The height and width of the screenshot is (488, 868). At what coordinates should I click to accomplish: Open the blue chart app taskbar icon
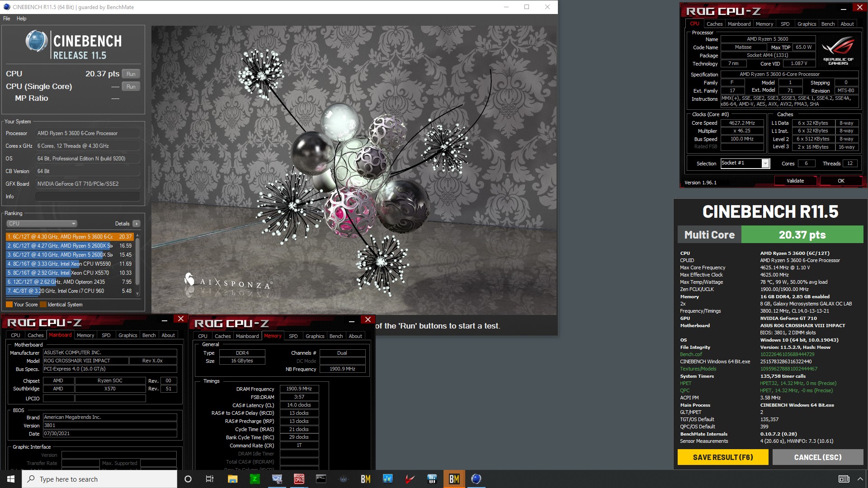point(387,479)
